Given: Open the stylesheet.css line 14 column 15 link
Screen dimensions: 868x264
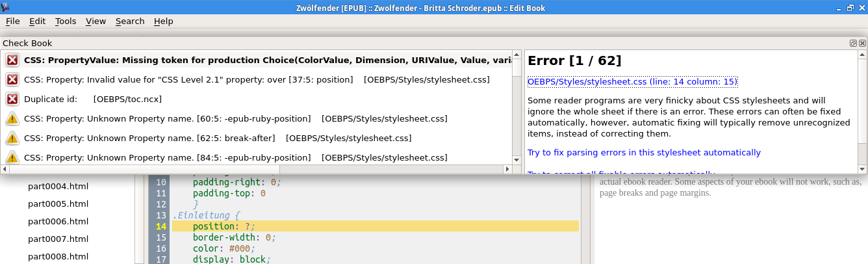Looking at the screenshot, I should point(632,81).
